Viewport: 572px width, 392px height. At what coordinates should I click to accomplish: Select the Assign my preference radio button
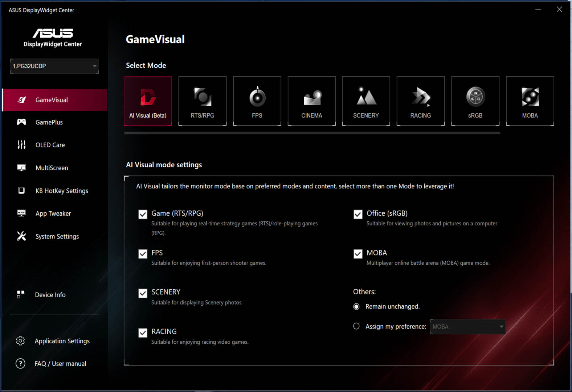tap(356, 326)
